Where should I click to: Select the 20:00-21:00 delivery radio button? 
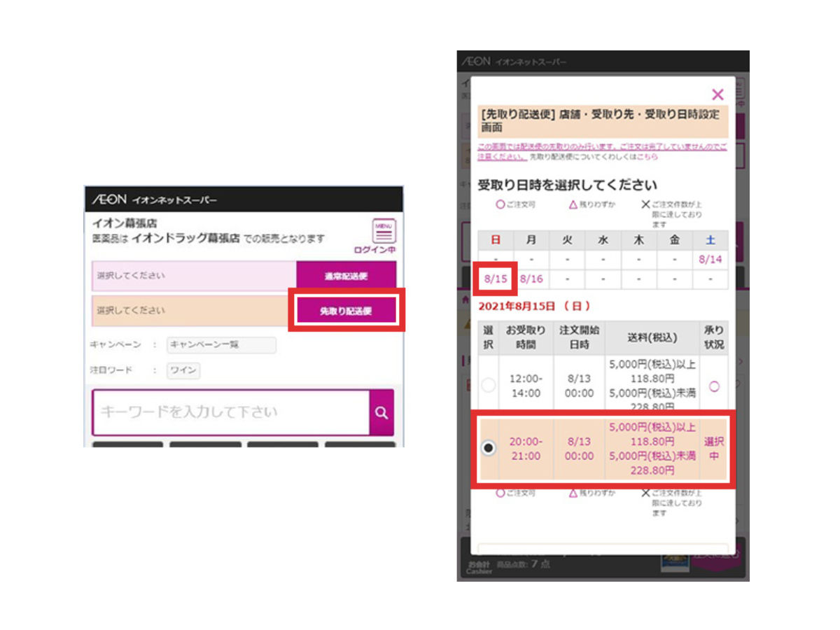pyautogui.click(x=489, y=448)
